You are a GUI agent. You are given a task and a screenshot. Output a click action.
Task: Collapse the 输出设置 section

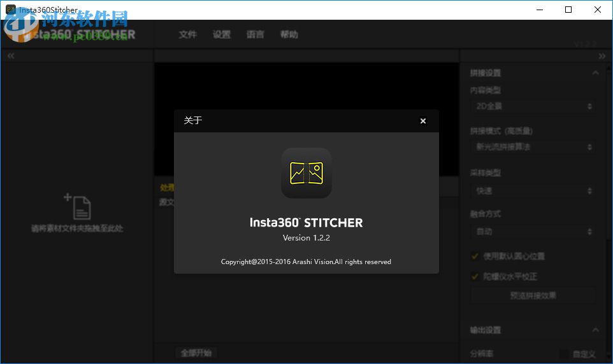pyautogui.click(x=595, y=330)
